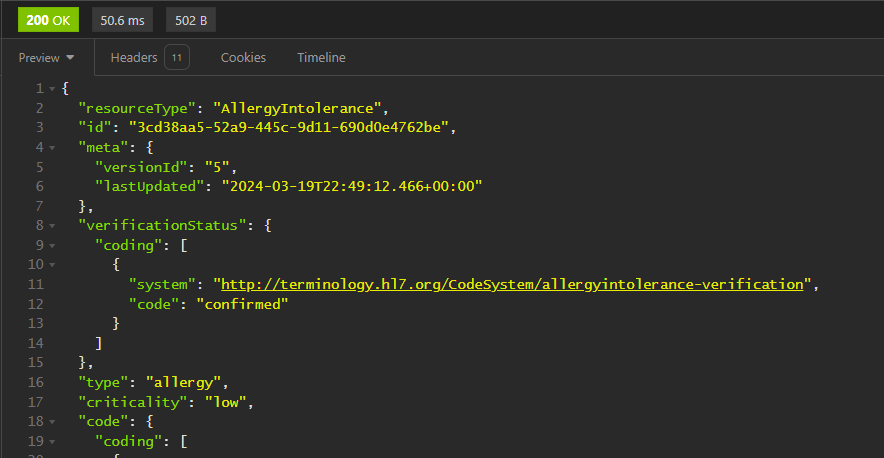The height and width of the screenshot is (458, 884).
Task: Click the lastUpdated value "2024-03-19T22:49:12.466+00:00"
Action: (352, 186)
